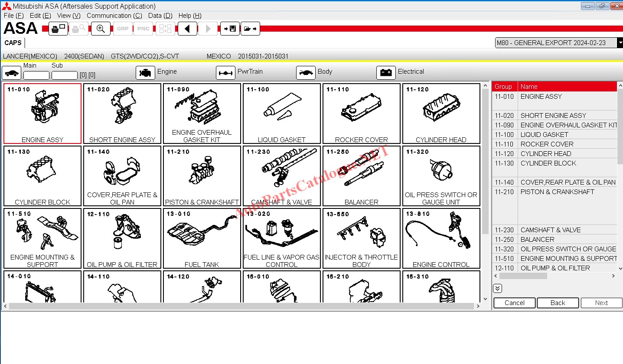Select the 11-020 SHORT ENGINE ASSY list row
This screenshot has width=623, height=364.
555,115
